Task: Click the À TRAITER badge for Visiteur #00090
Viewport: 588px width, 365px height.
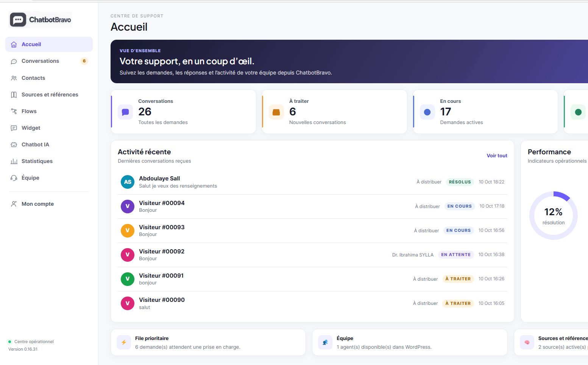Action: tap(458, 303)
